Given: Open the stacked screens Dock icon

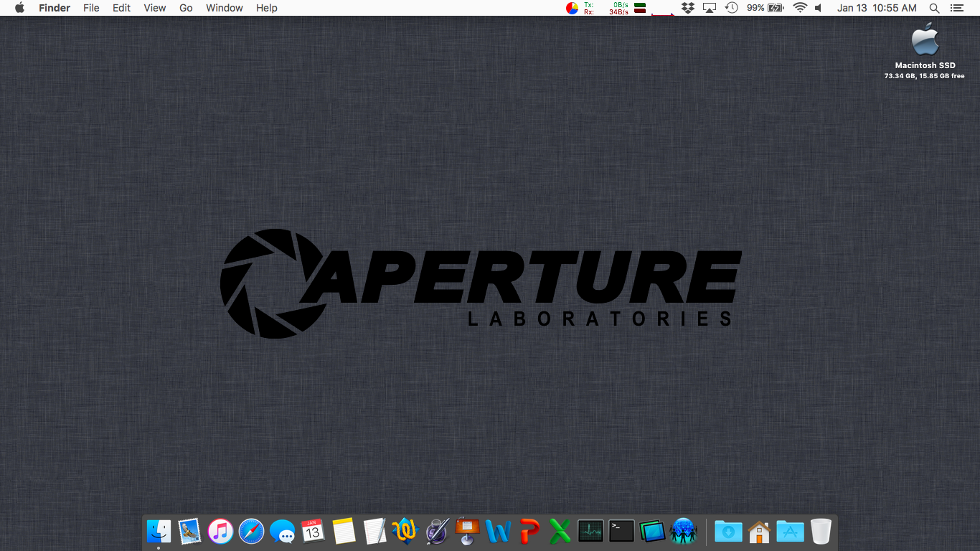Looking at the screenshot, I should click(652, 532).
